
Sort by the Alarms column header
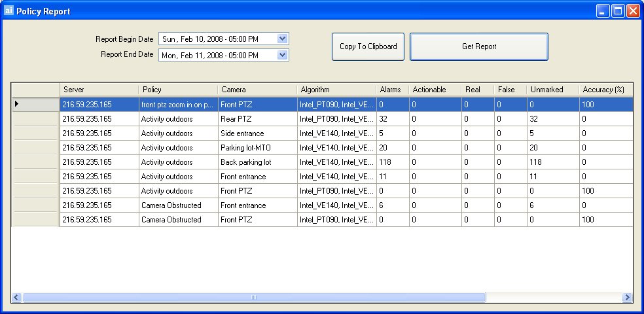coord(392,90)
